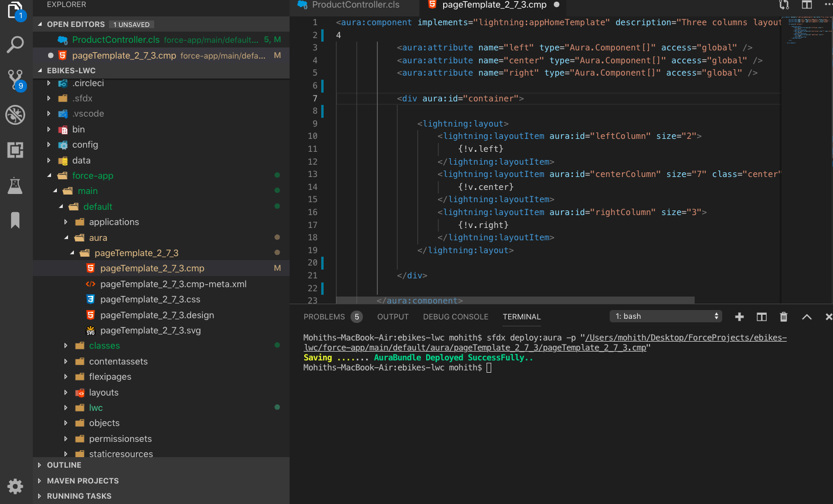
Task: Switch to the OUTPUT panel tab
Action: tap(393, 316)
